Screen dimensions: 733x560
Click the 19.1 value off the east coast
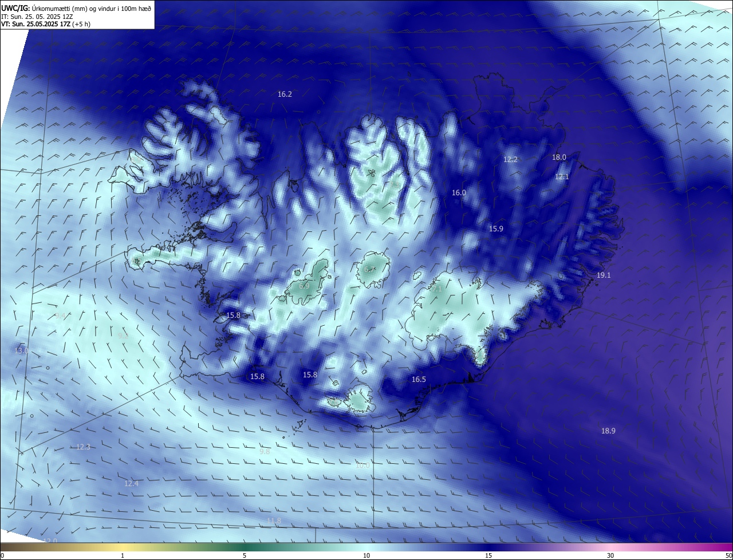coord(604,275)
